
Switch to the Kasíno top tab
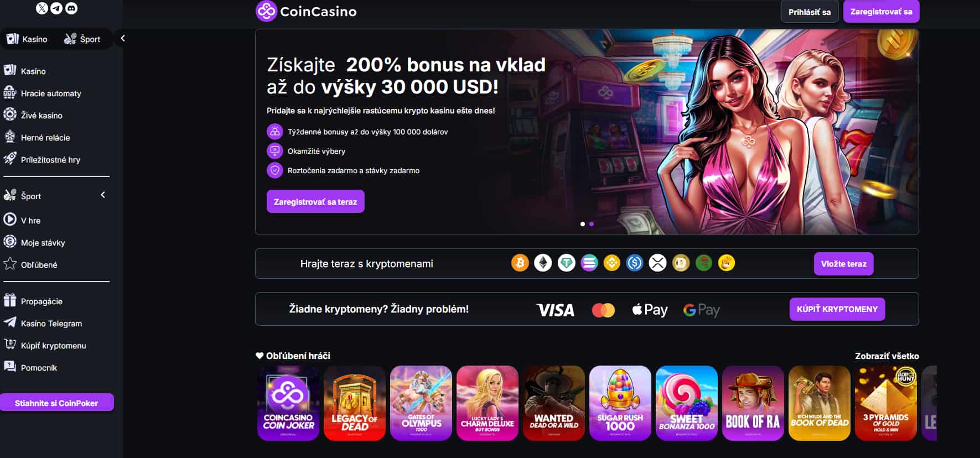27,39
